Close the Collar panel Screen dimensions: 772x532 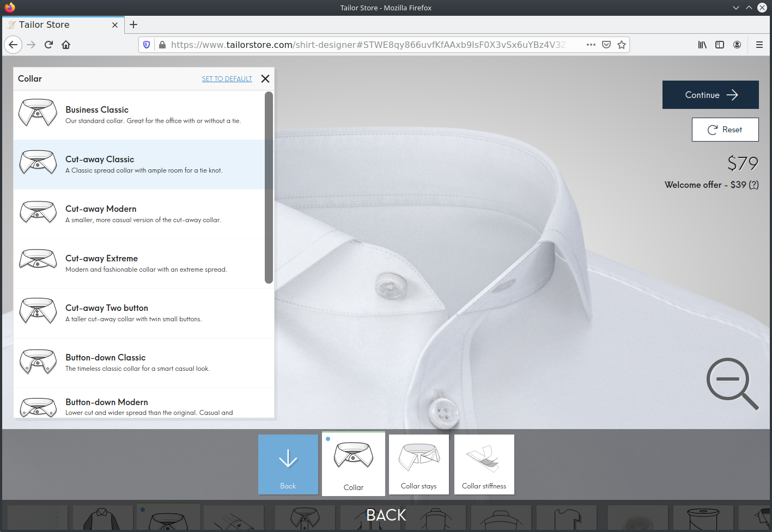[265, 78]
